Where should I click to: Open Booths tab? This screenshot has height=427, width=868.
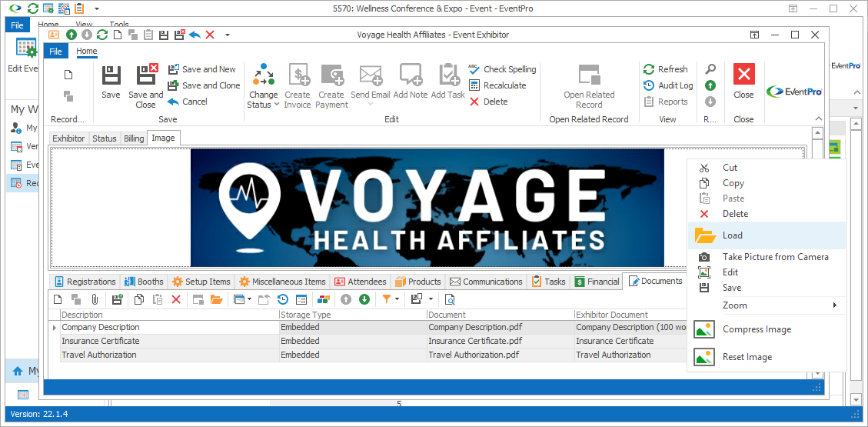click(144, 282)
